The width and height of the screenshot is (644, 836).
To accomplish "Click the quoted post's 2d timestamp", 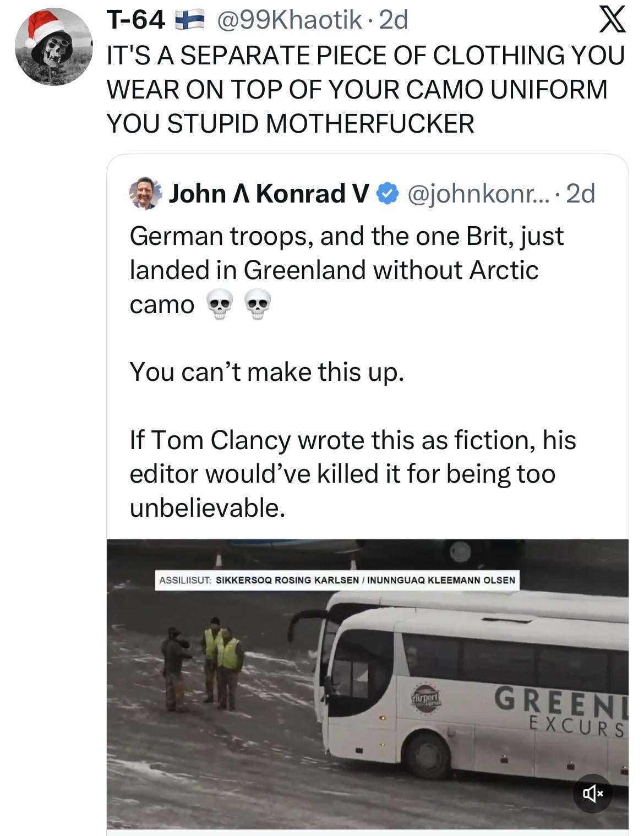I will coord(581,193).
